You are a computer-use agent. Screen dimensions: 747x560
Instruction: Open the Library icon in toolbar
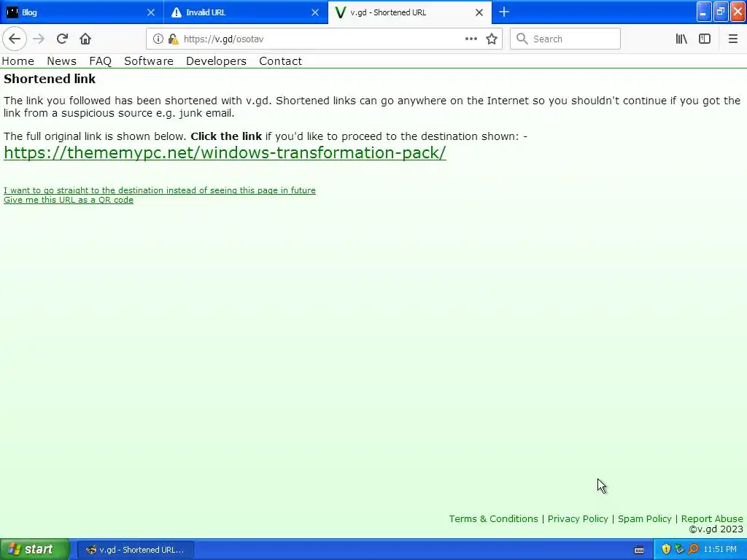(x=681, y=39)
